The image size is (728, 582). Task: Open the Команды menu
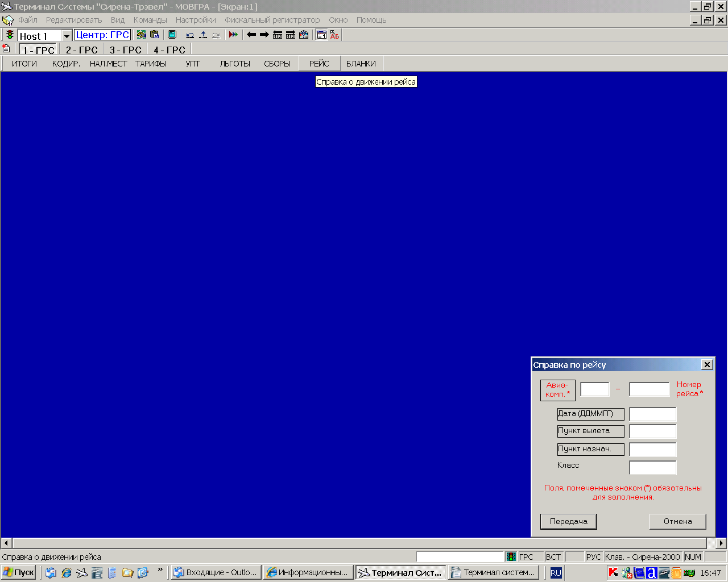click(x=150, y=20)
